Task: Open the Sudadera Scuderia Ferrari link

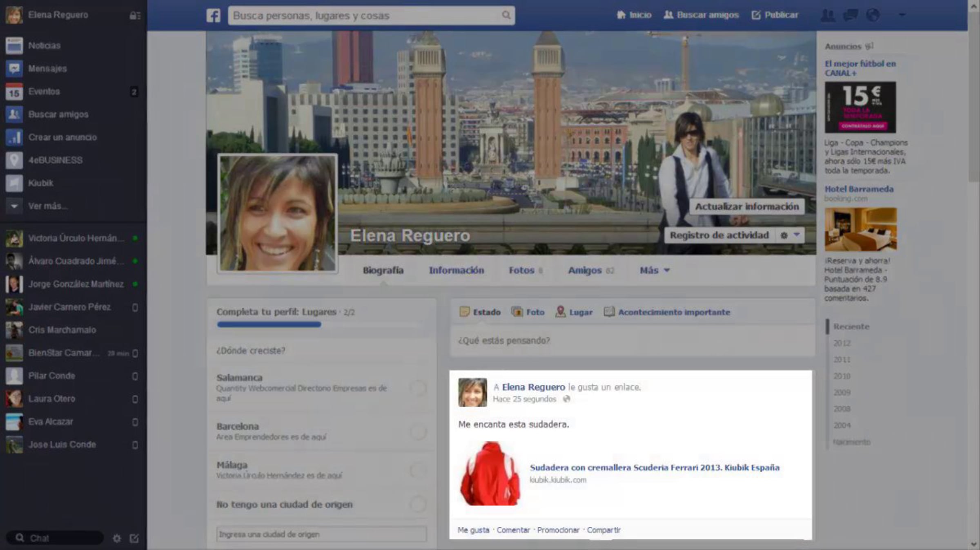Action: point(654,467)
